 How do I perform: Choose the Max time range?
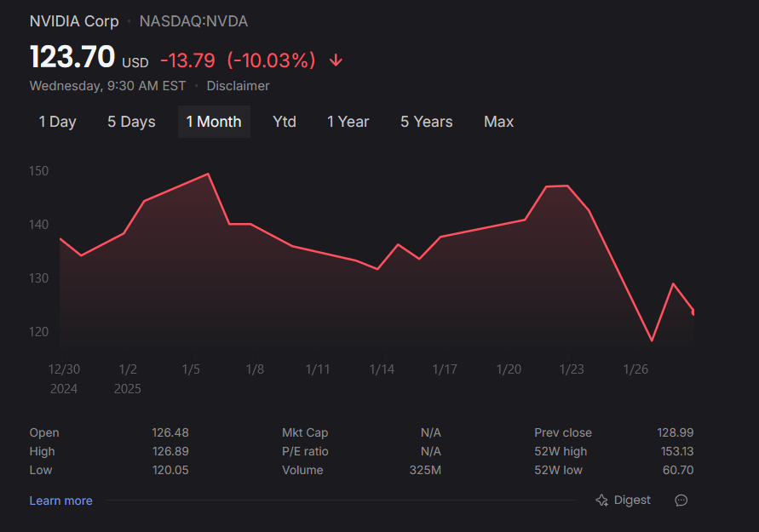point(498,122)
